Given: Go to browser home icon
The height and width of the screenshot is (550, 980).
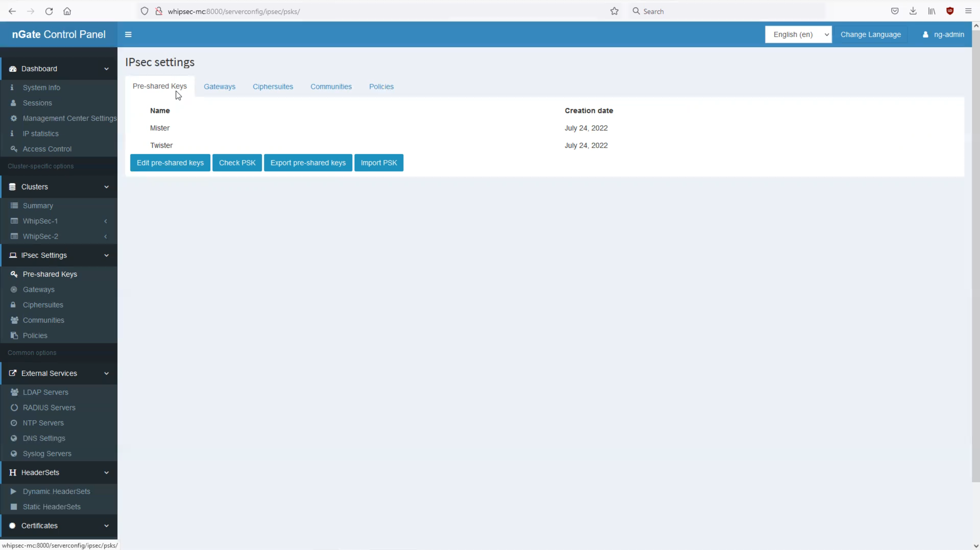Looking at the screenshot, I should [67, 11].
